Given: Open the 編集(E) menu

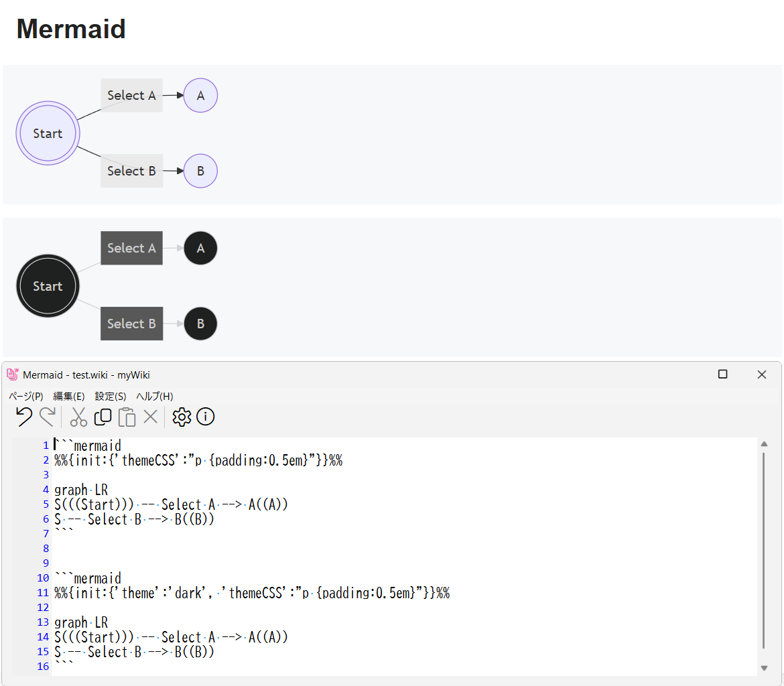Looking at the screenshot, I should click(x=69, y=396).
